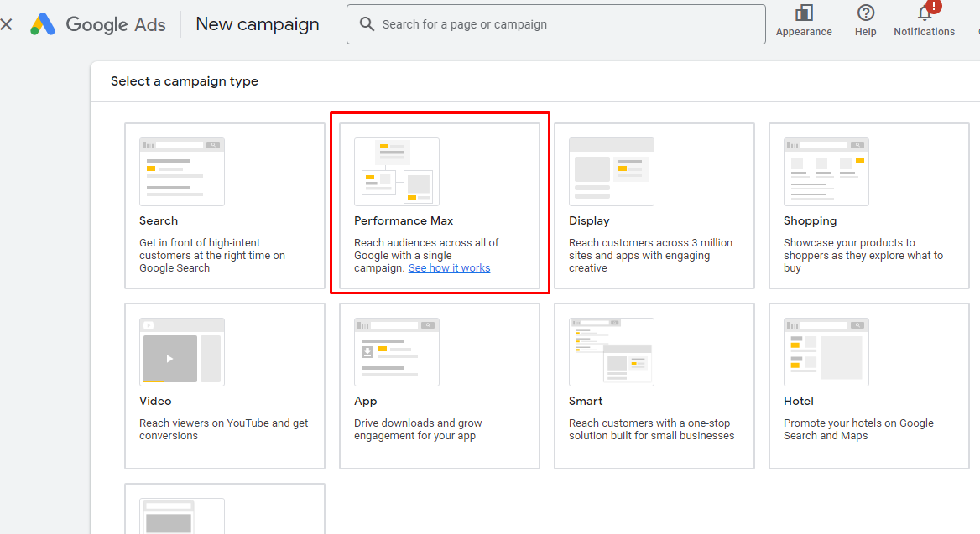
Task: Click the 'Reach customers with a one-stop' description
Action: pyautogui.click(x=651, y=429)
